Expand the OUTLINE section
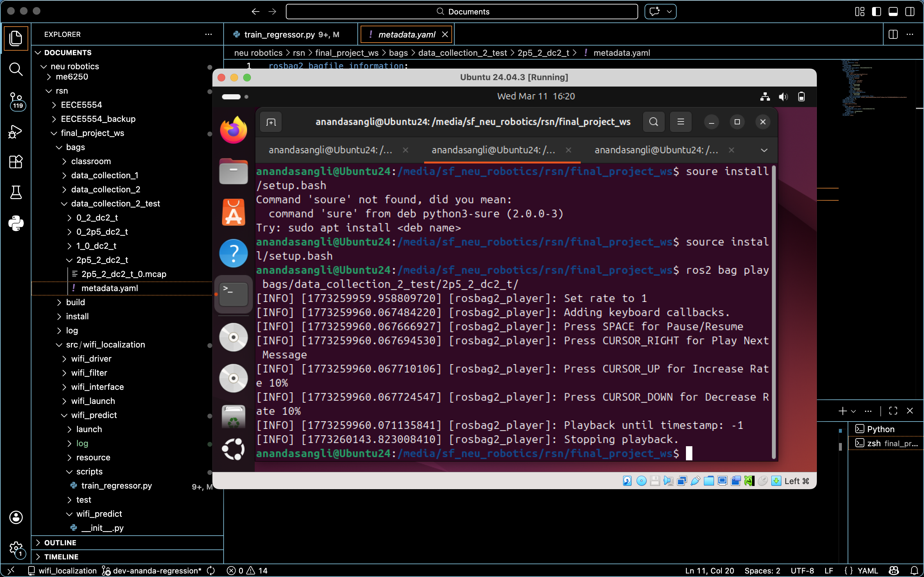The height and width of the screenshot is (577, 924). [x=60, y=542]
